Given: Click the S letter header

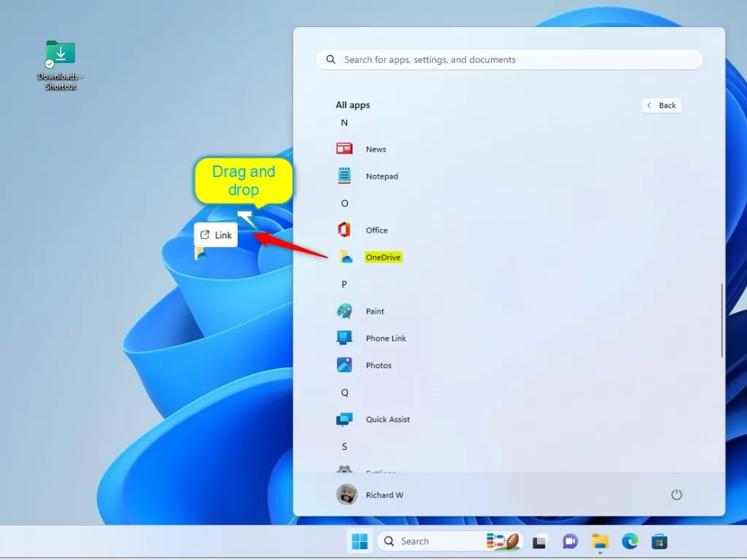Looking at the screenshot, I should pyautogui.click(x=344, y=447).
